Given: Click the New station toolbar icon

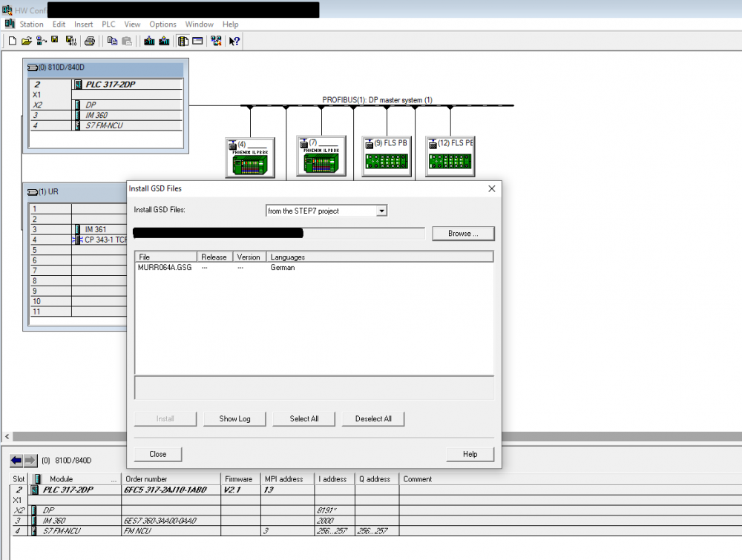Looking at the screenshot, I should click(x=13, y=41).
